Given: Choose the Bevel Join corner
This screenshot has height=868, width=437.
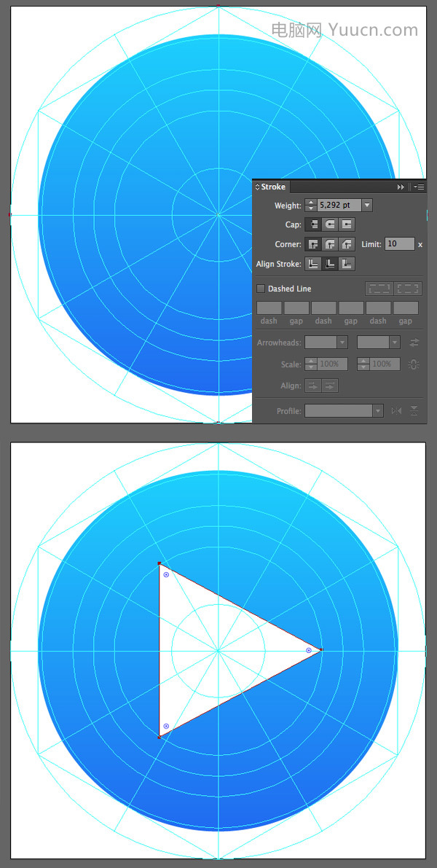Looking at the screenshot, I should 347,244.
